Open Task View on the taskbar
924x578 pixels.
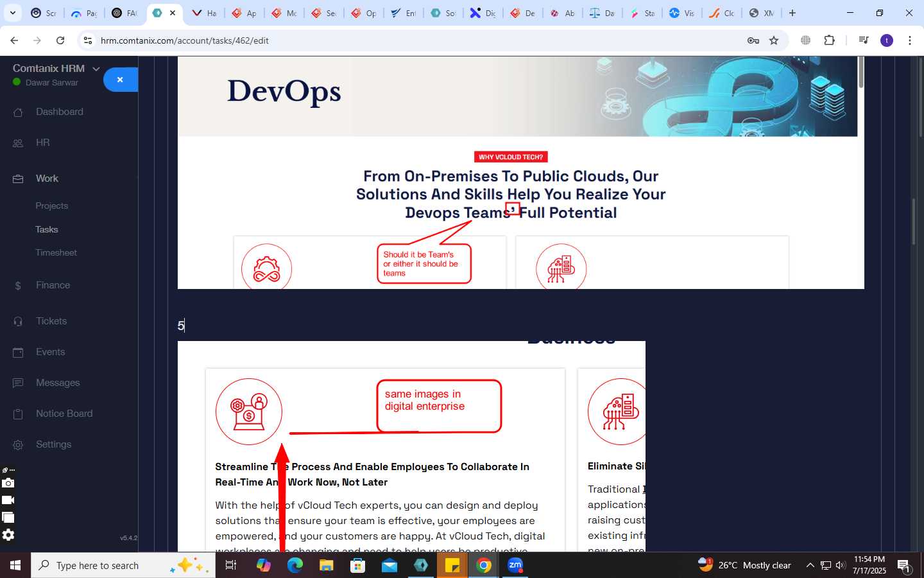(x=231, y=565)
